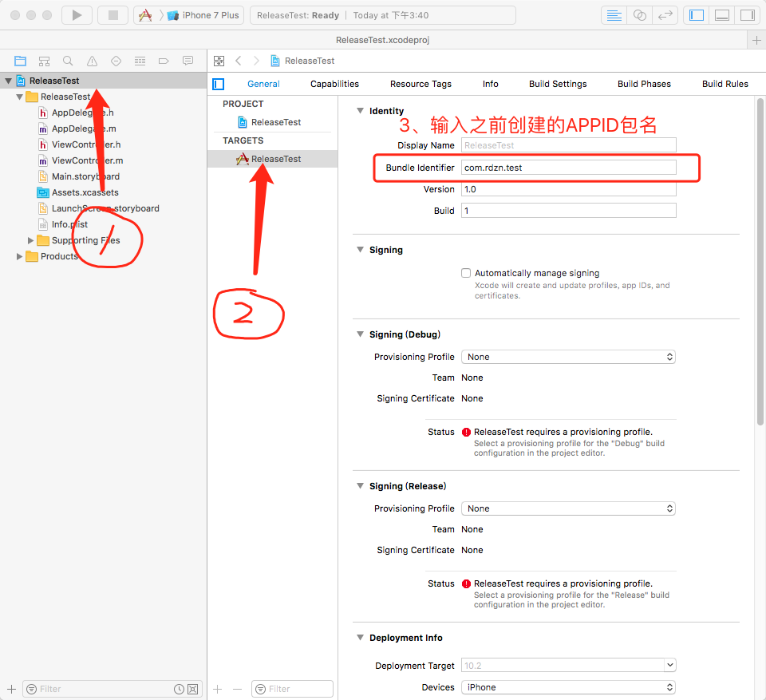The image size is (766, 700).
Task: Switch to the Resource Tags tab
Action: (421, 84)
